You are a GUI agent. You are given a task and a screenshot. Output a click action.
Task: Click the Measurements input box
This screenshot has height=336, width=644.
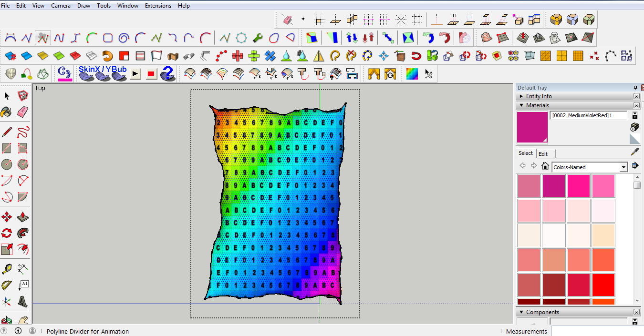coord(597,331)
